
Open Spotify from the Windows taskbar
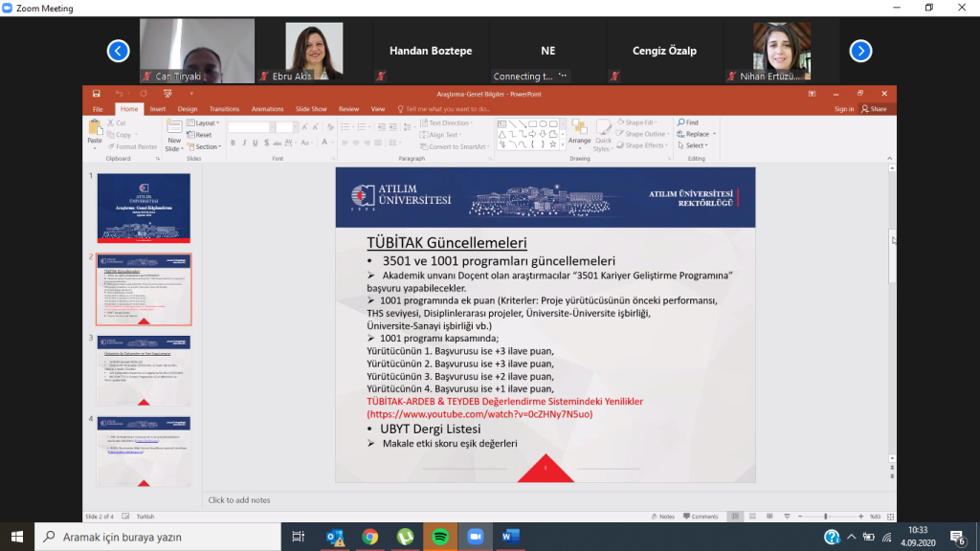pos(439,537)
